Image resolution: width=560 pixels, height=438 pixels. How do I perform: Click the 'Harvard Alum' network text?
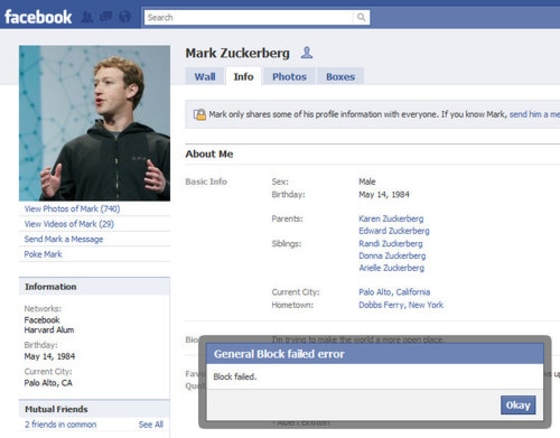pyautogui.click(x=49, y=330)
